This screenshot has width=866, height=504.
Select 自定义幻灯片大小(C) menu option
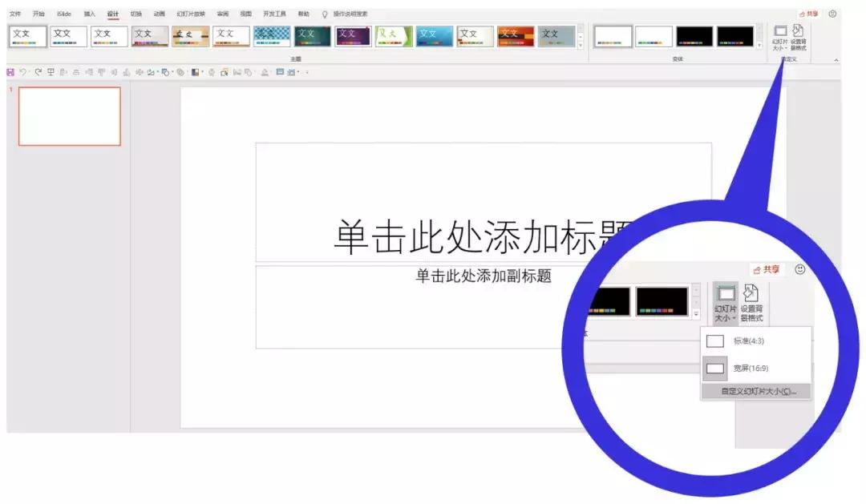point(758,392)
